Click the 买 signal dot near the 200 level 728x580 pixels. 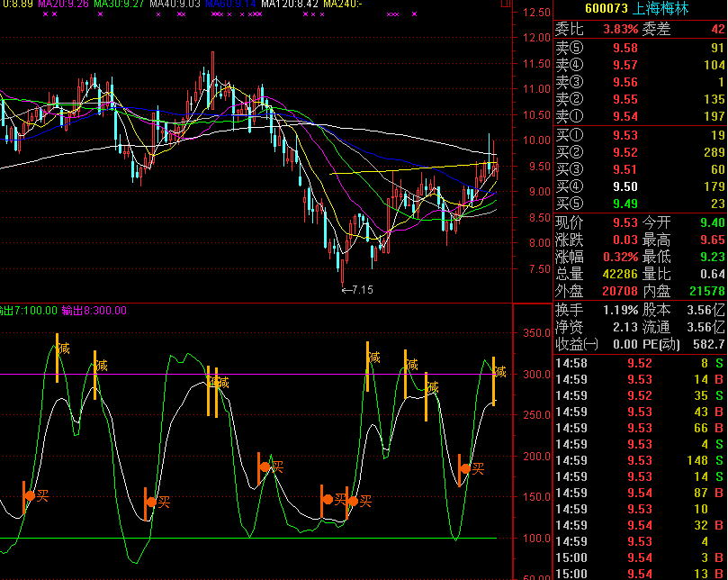[265, 467]
